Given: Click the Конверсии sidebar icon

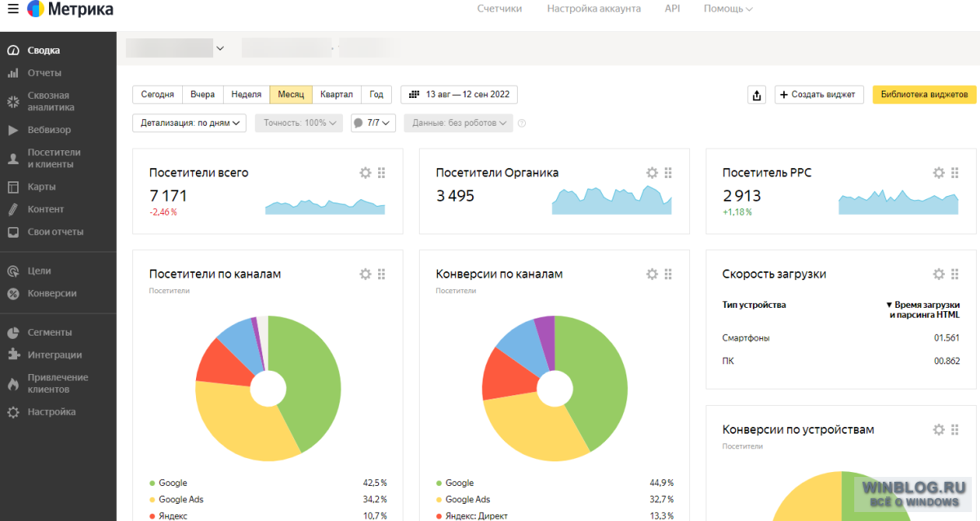Looking at the screenshot, I should pos(13,293).
